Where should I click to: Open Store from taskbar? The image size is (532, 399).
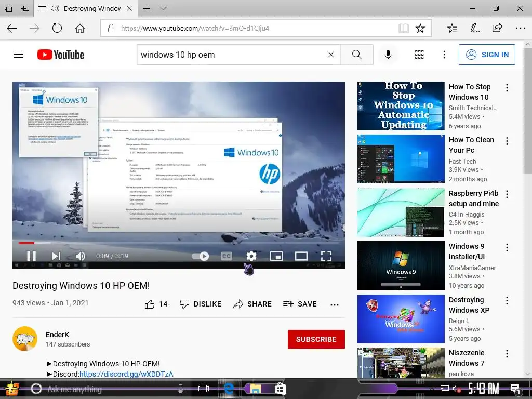(x=281, y=389)
